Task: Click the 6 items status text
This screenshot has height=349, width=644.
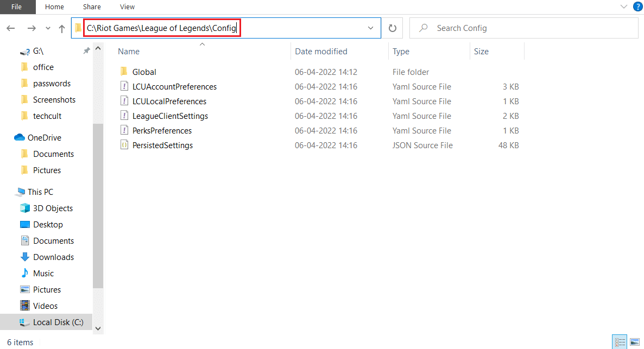Action: click(20, 342)
